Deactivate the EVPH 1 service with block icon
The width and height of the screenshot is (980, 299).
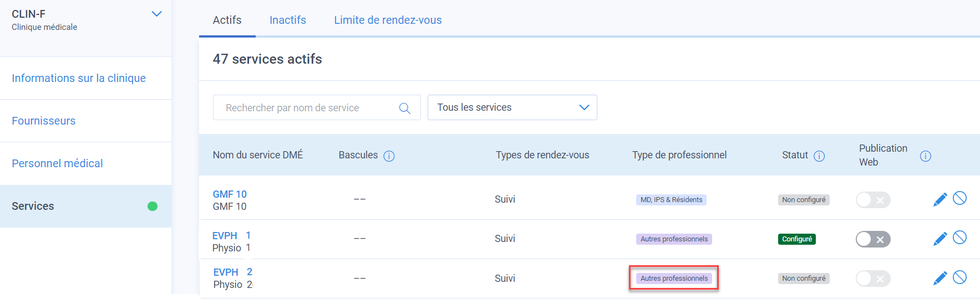(x=959, y=238)
